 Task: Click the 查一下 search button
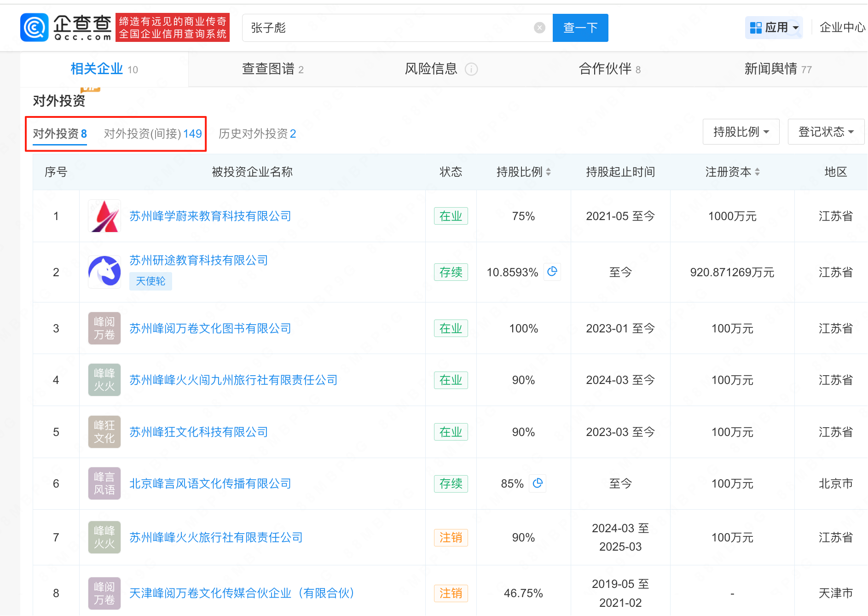(x=580, y=28)
